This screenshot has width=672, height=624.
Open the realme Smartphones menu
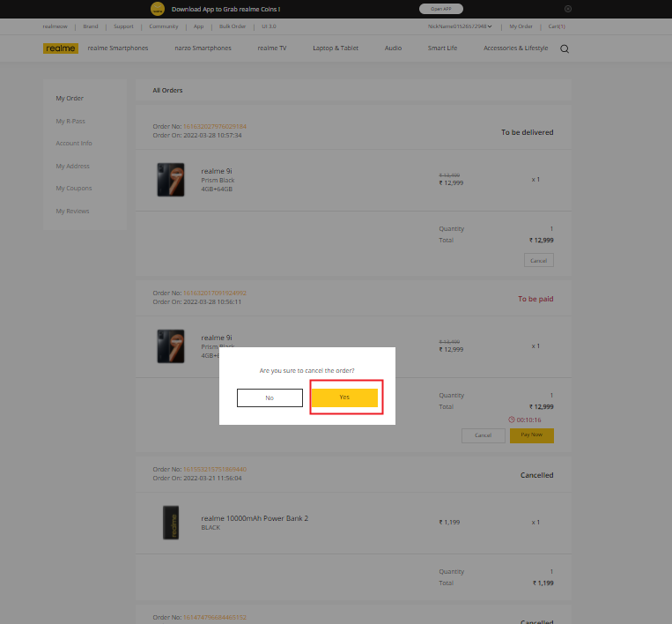118,48
